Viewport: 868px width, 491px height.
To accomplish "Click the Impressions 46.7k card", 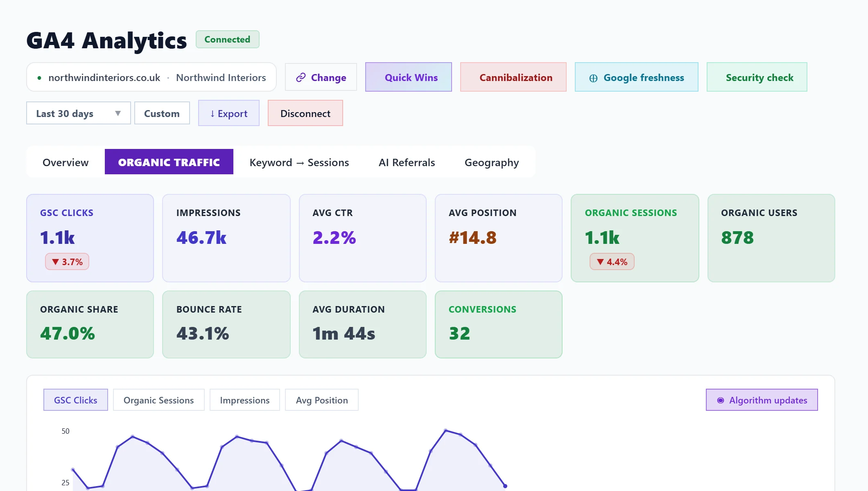I will pos(226,238).
